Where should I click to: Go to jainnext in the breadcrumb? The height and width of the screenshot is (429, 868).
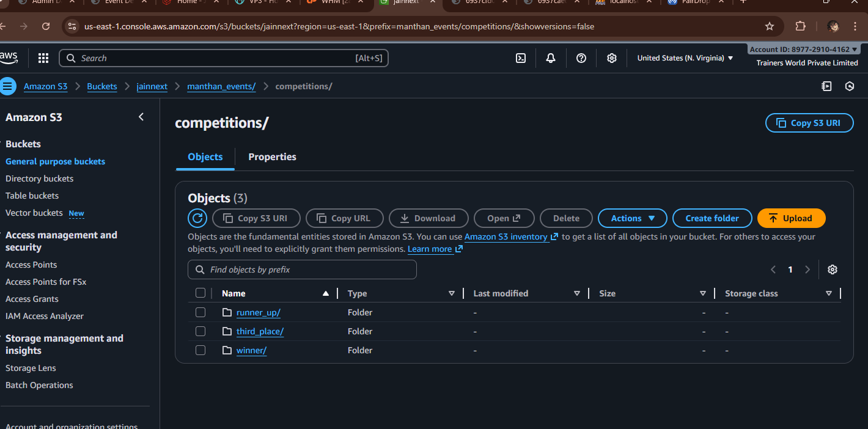152,86
